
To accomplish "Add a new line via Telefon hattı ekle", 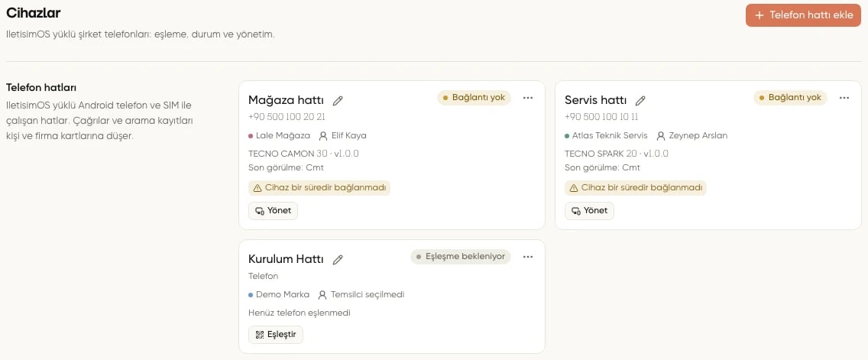I will point(803,15).
